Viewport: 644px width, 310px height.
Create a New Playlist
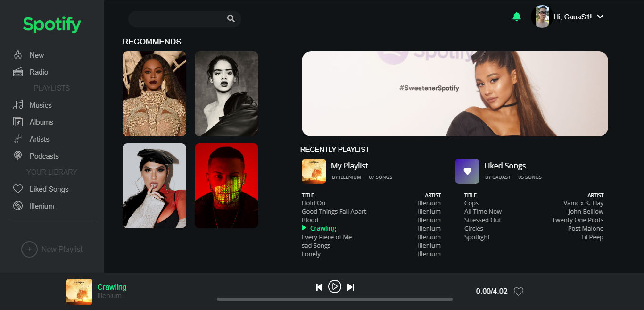click(62, 249)
